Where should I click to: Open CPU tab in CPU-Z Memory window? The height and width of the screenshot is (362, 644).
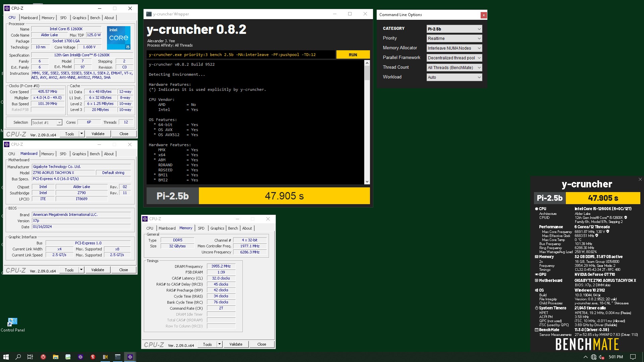tap(150, 228)
